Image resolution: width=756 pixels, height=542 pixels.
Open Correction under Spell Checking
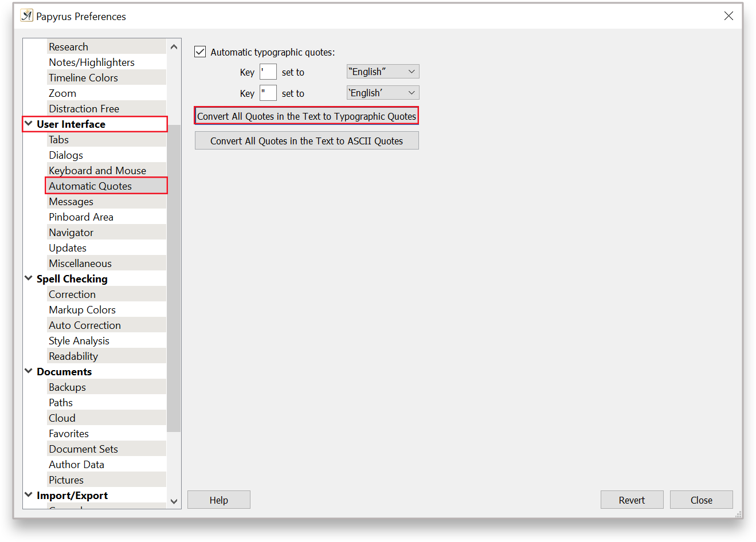point(107,294)
